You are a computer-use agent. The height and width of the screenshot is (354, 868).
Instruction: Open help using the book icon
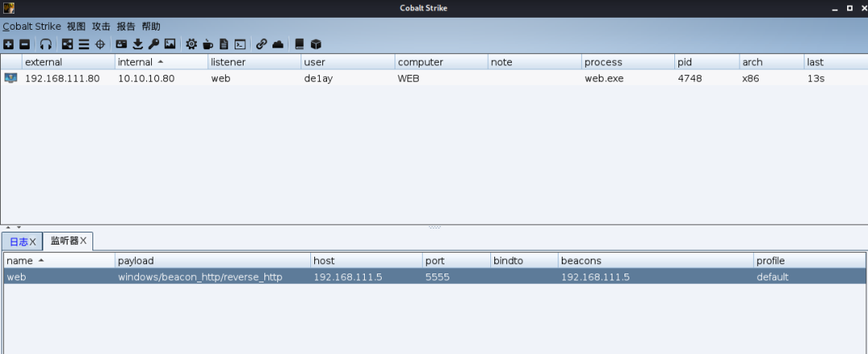(300, 44)
